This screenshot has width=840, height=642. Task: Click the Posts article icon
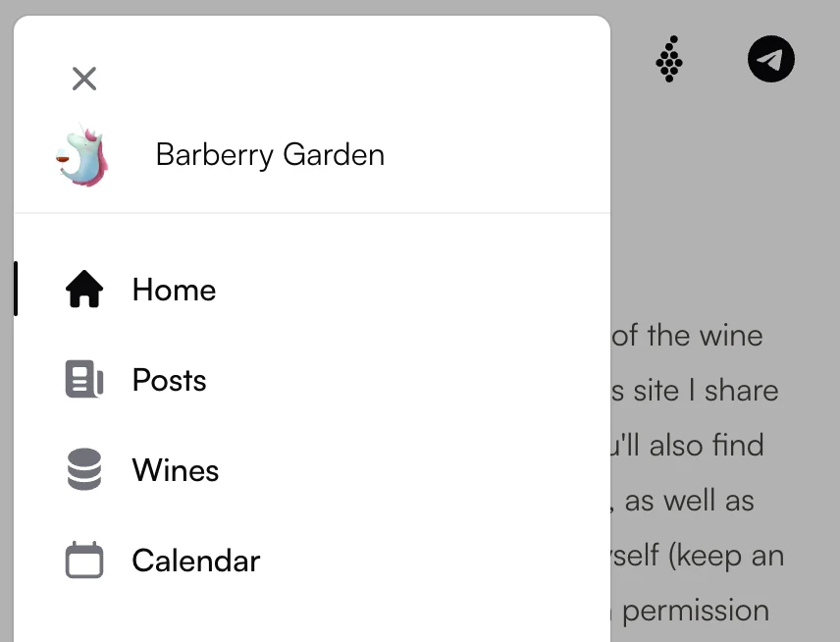pos(83,379)
